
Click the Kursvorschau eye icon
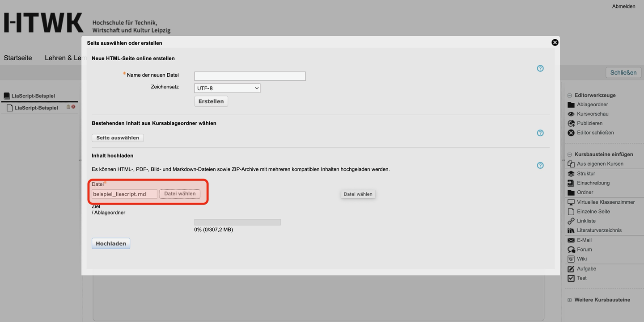tap(571, 114)
